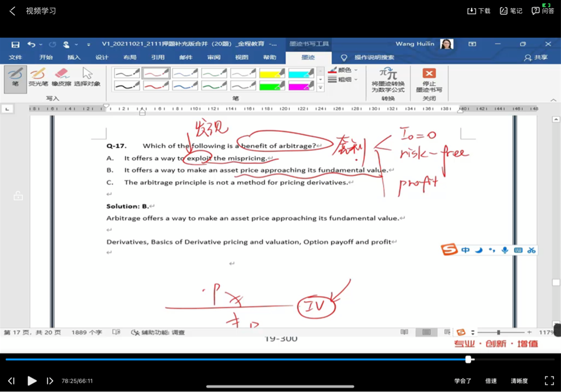Switch to the 引用 ribbon tab
Image resolution: width=561 pixels, height=392 pixels.
pyautogui.click(x=158, y=57)
